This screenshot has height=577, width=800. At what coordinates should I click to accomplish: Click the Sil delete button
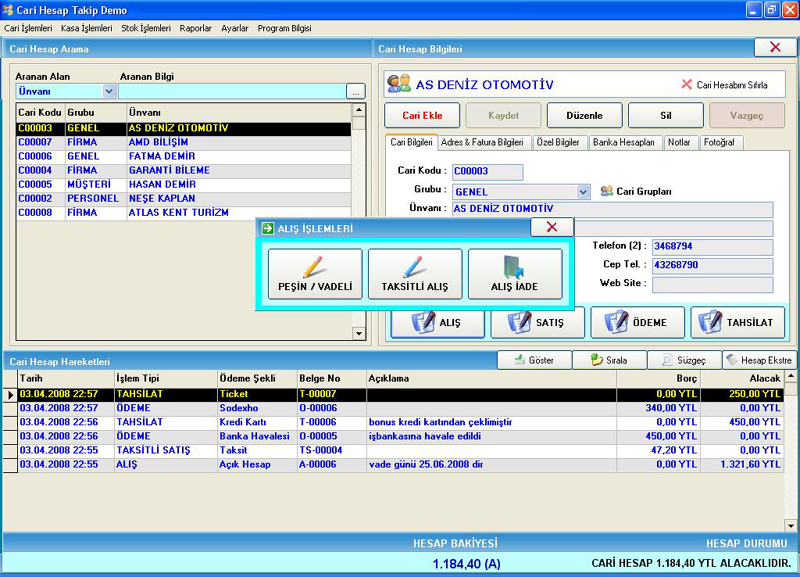[x=666, y=115]
